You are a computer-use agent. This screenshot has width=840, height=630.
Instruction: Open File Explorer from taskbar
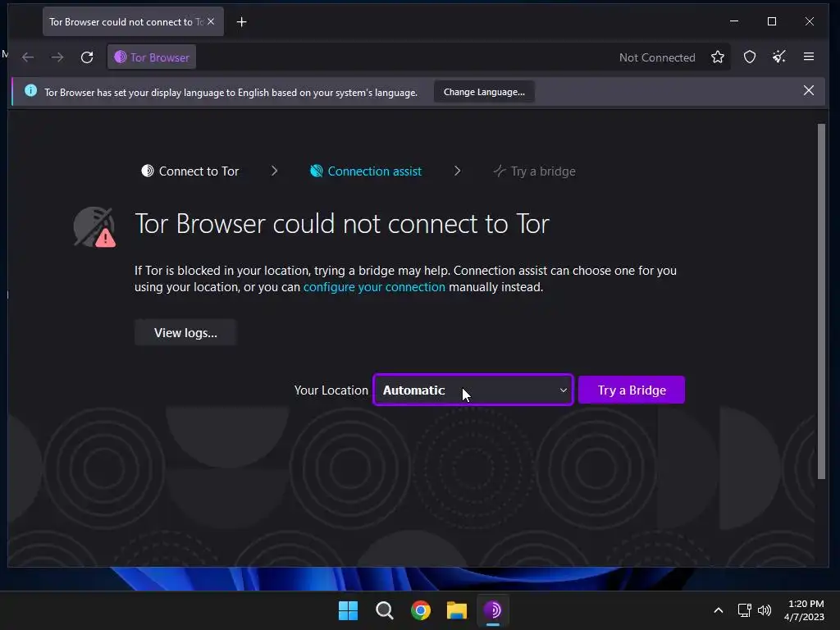pos(456,610)
